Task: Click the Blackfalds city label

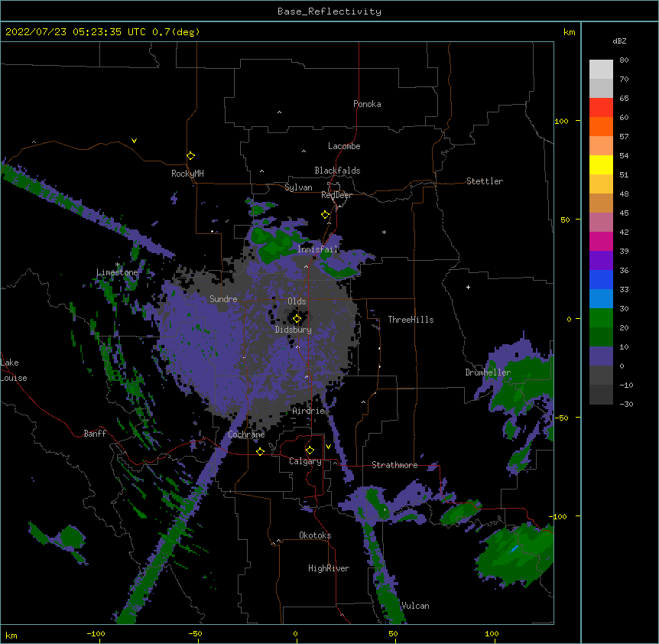Action: click(337, 171)
